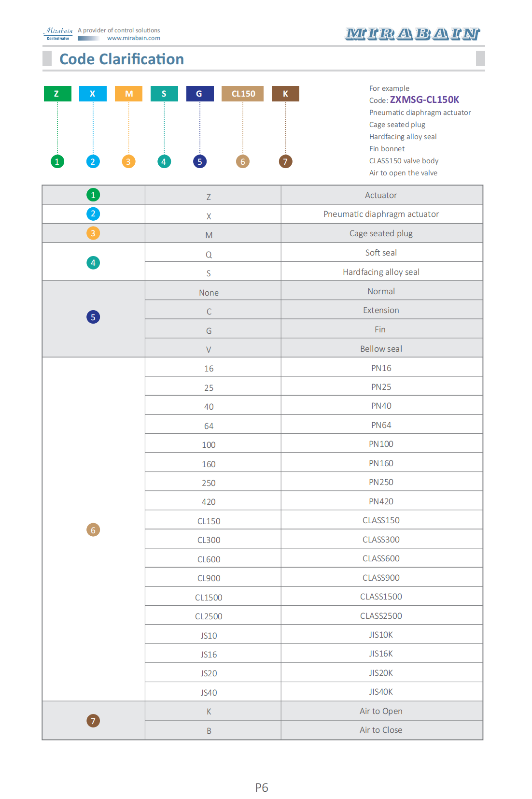Click the Mirabain Control valve logo
Screen dimensions: 532x799
coord(59,33)
